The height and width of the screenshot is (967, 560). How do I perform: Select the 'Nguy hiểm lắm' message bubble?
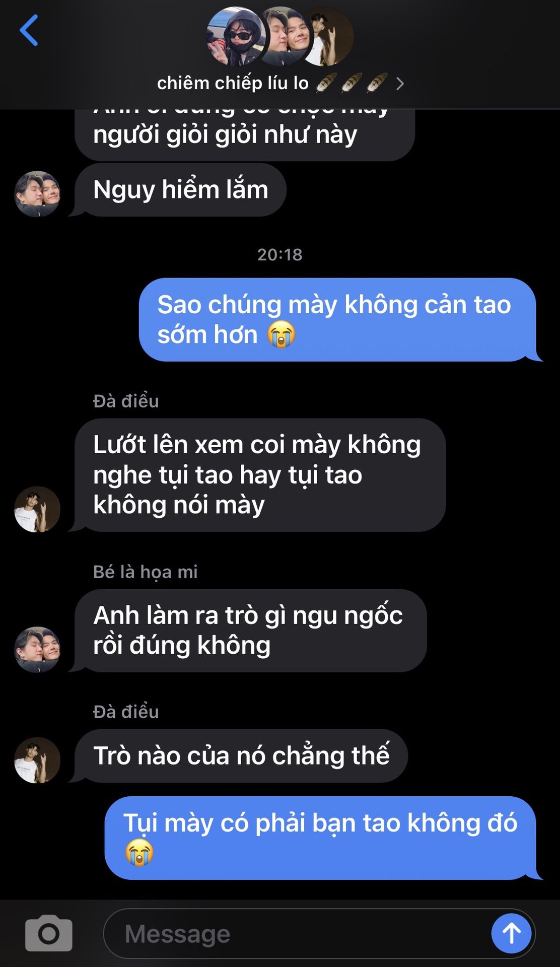click(x=180, y=190)
